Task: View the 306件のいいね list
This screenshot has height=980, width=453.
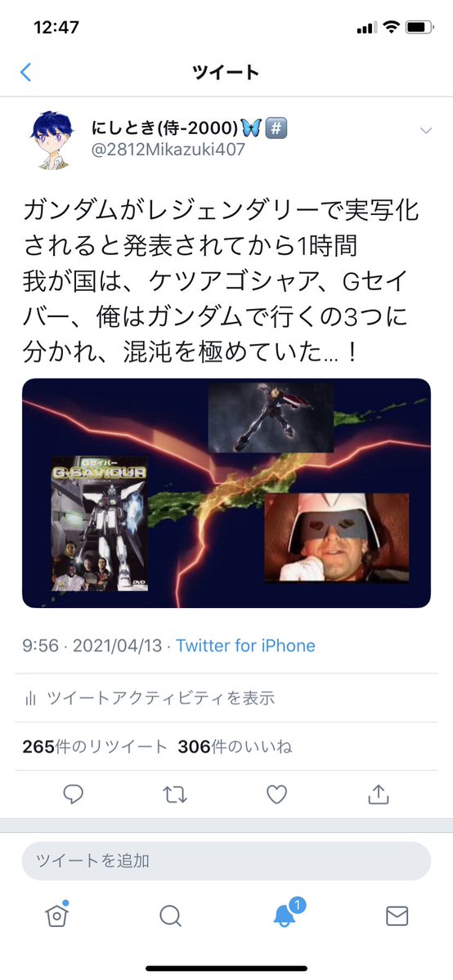Action: pyautogui.click(x=235, y=746)
